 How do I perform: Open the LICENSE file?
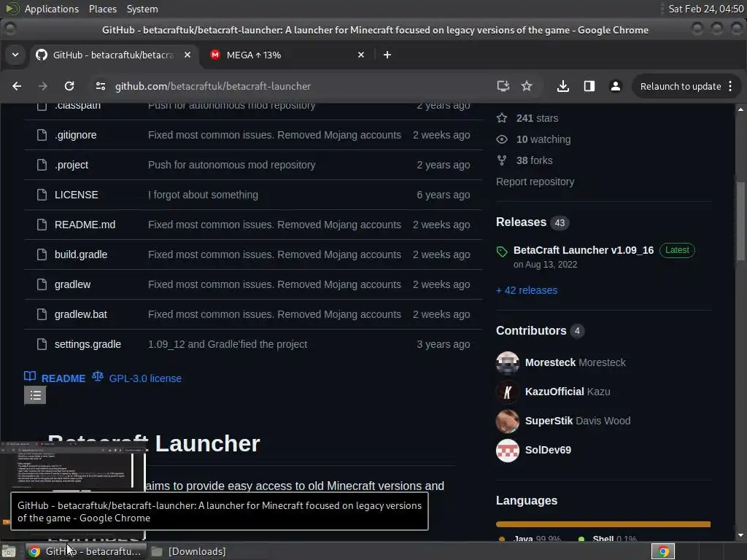76,195
